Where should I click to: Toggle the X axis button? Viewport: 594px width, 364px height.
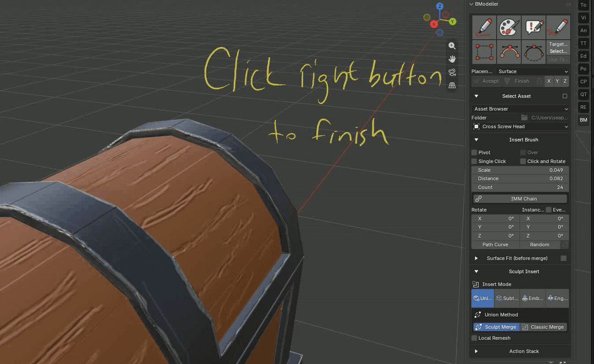point(548,81)
